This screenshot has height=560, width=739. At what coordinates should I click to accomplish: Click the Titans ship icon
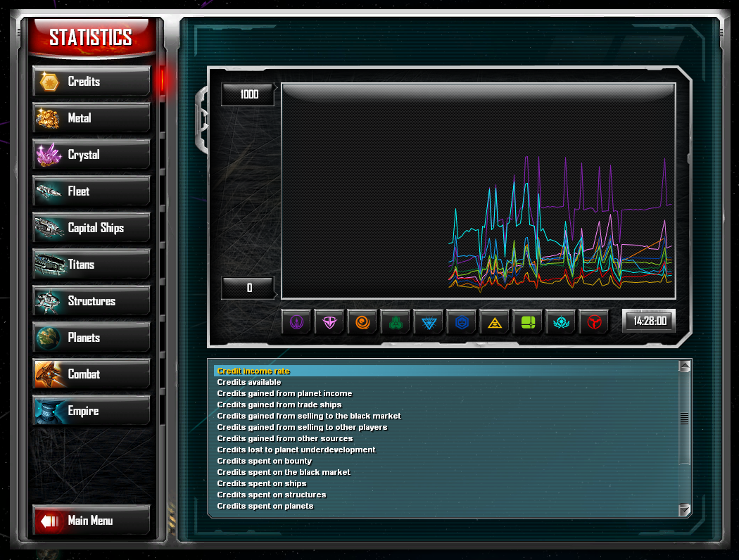point(49,265)
